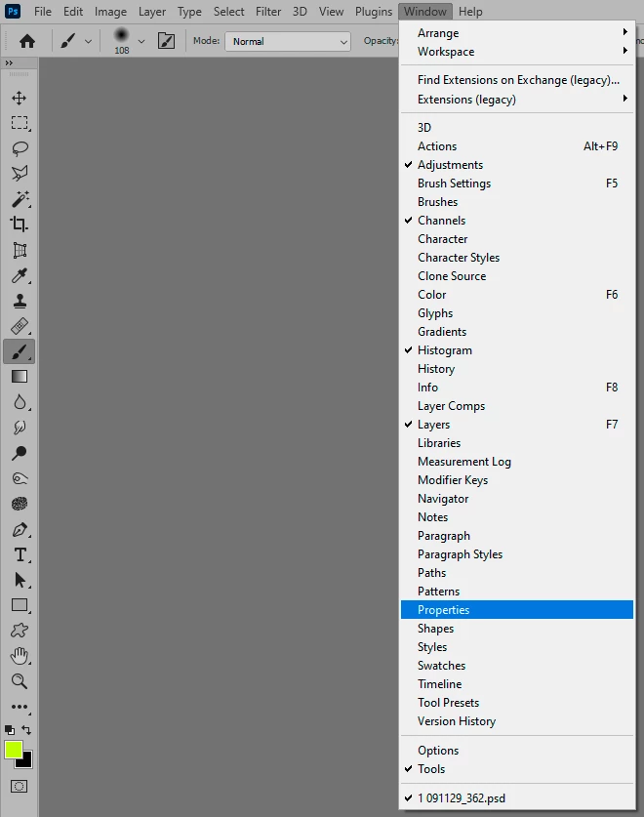Select the Hand tool
Viewport: 644px width, 817px height.
[20, 656]
